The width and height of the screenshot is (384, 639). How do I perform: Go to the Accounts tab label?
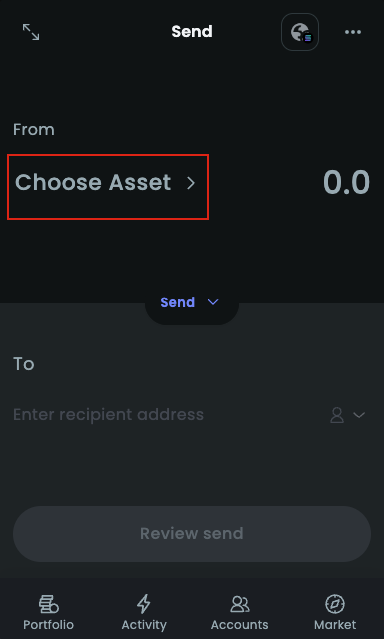[240, 625]
